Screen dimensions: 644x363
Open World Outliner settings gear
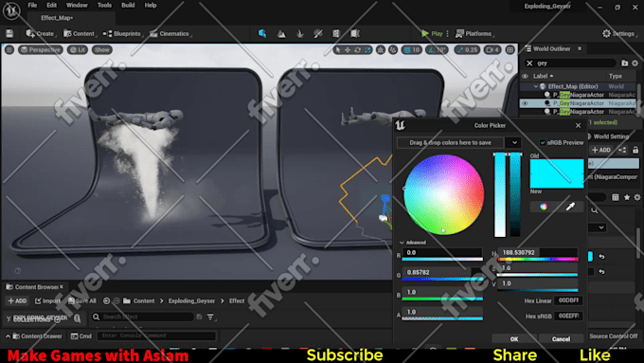pos(635,64)
